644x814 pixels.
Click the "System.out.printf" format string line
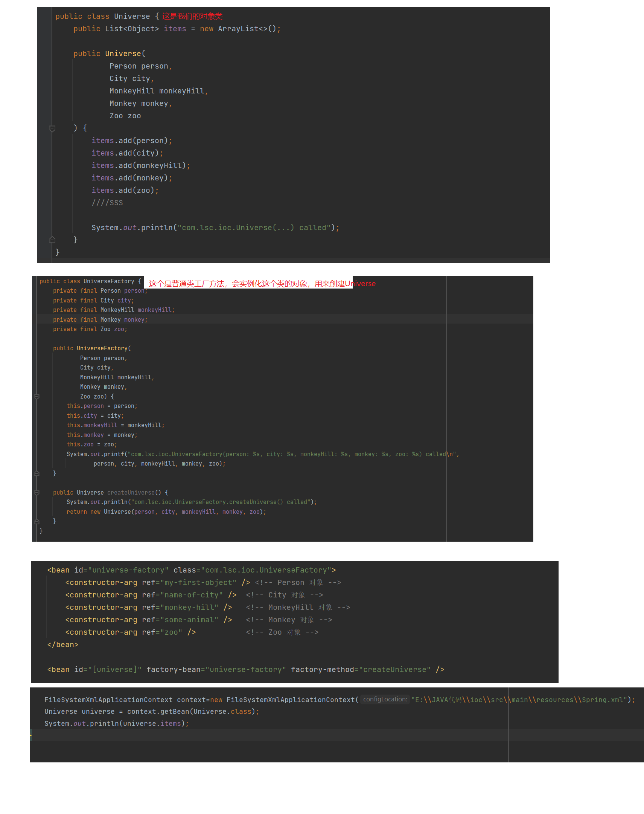(x=263, y=454)
